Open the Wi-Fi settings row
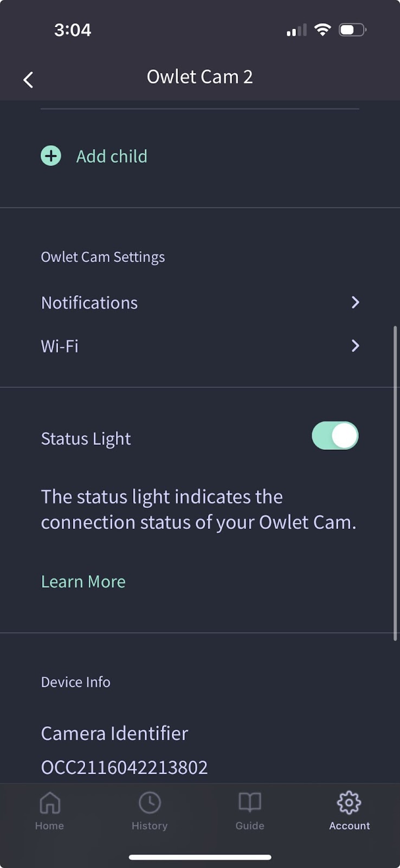Image resolution: width=400 pixels, height=868 pixels. pyautogui.click(x=200, y=346)
